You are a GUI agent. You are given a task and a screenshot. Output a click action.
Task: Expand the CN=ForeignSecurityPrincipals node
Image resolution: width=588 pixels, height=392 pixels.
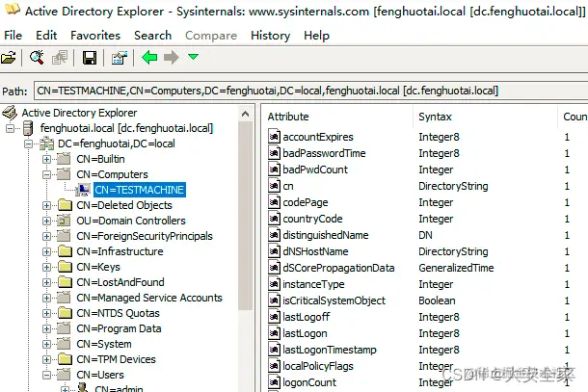click(46, 236)
